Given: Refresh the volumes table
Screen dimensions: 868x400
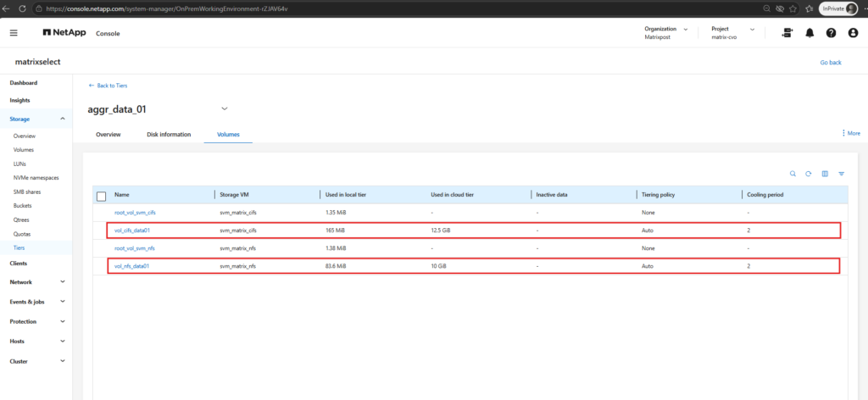Looking at the screenshot, I should [808, 174].
